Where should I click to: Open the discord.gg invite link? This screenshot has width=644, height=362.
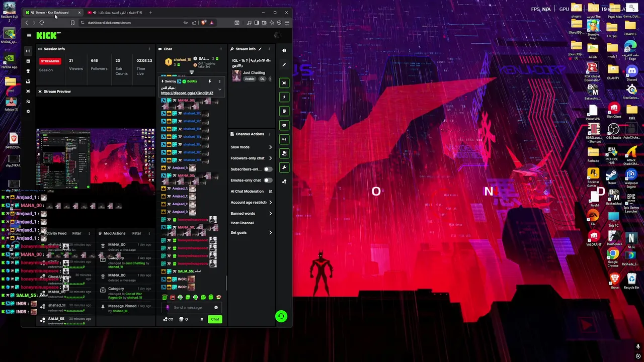coord(187,93)
